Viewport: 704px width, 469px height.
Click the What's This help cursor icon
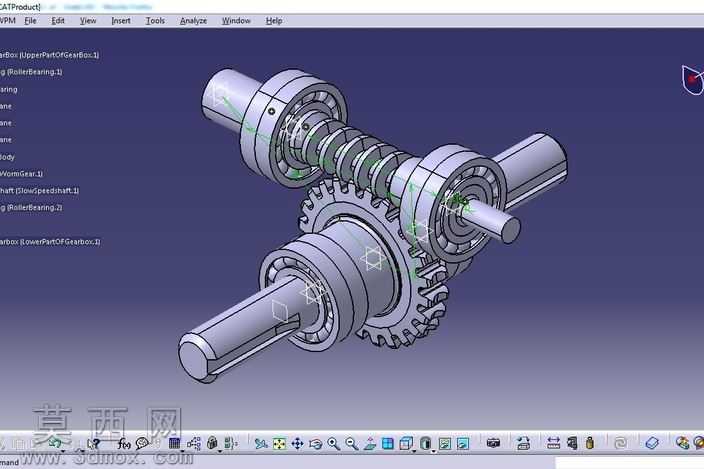[x=93, y=444]
